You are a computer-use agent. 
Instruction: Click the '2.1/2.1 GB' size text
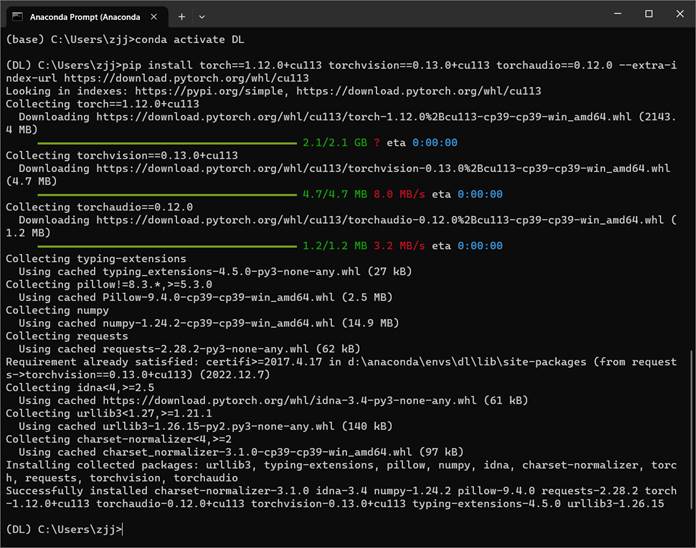click(335, 143)
